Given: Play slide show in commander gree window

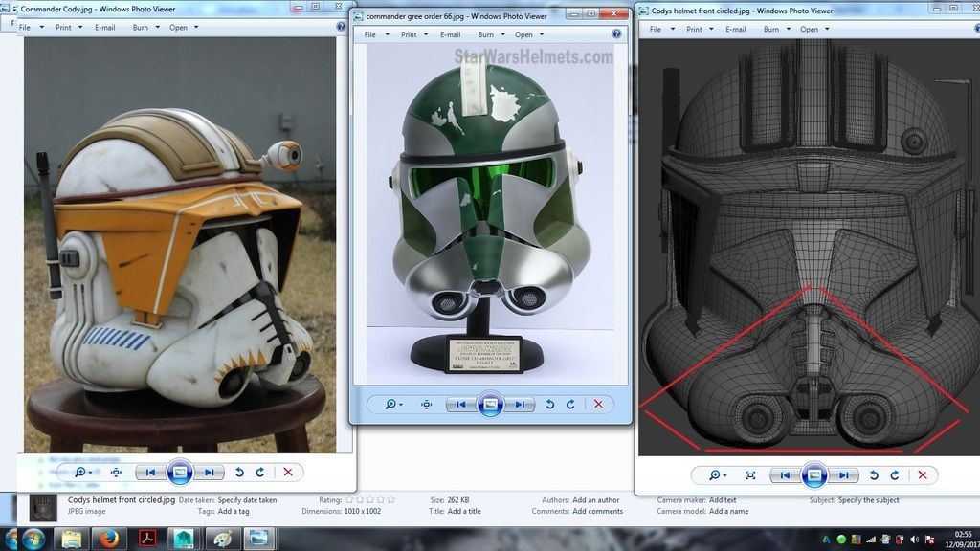Looking at the screenshot, I should coord(490,405).
